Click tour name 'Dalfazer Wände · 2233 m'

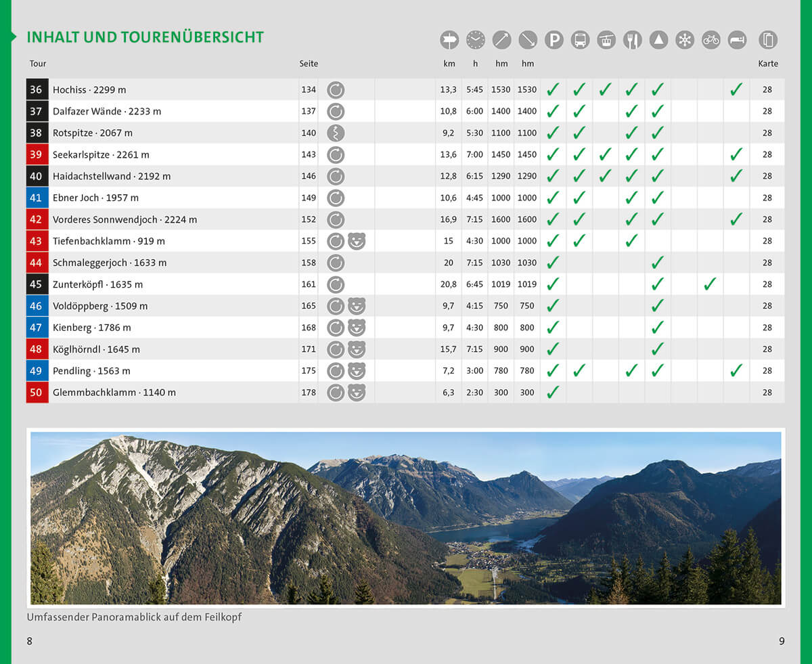[x=107, y=111]
